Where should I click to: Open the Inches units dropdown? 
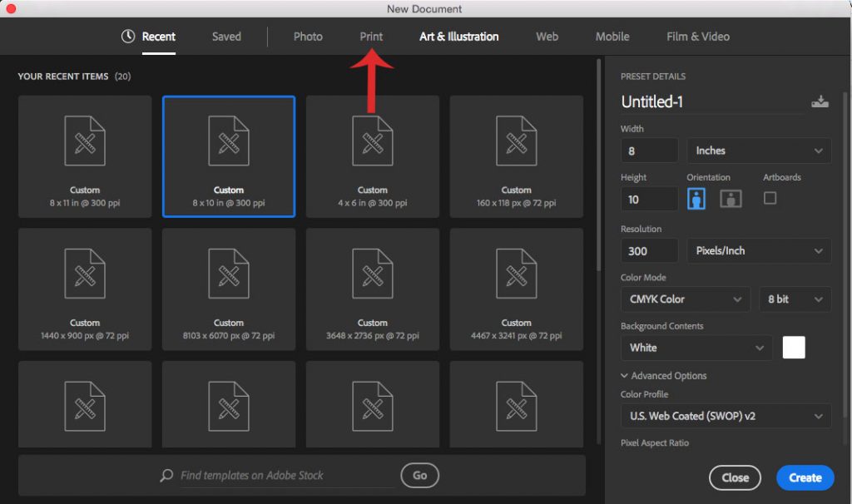pos(758,150)
